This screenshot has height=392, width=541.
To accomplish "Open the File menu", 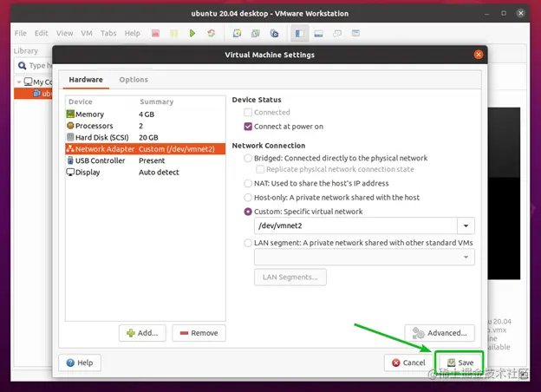I will 20,33.
